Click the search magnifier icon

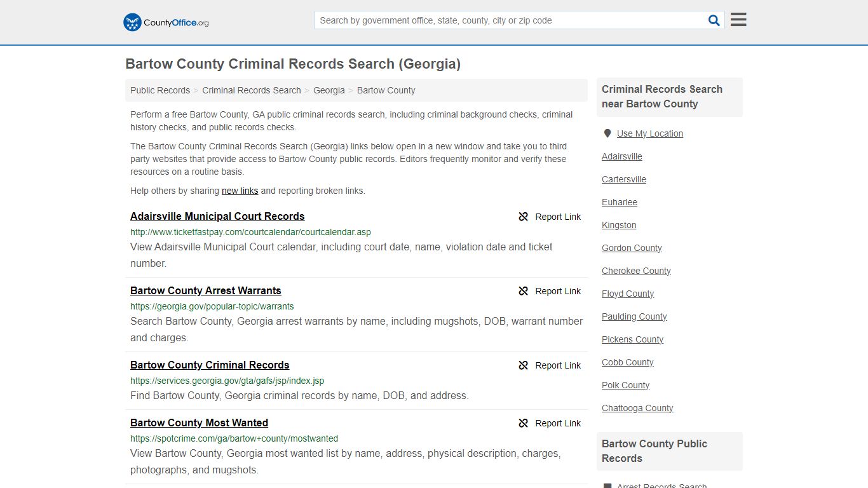tap(714, 20)
